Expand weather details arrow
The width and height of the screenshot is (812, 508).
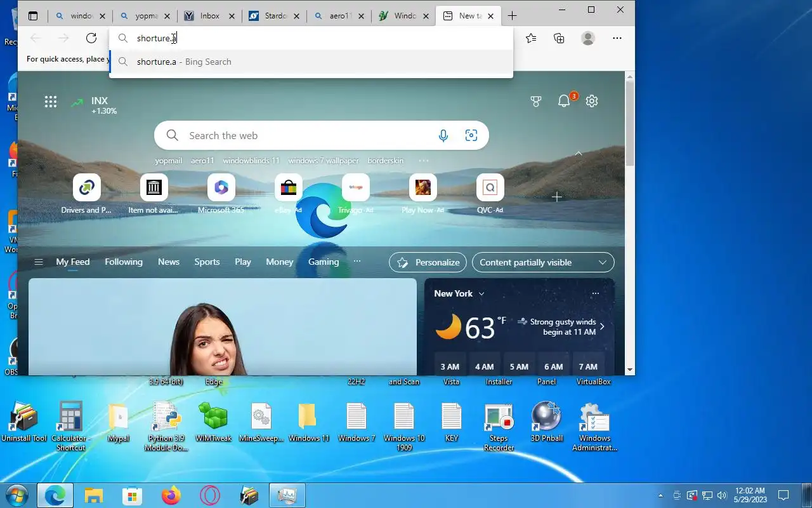pos(602,326)
